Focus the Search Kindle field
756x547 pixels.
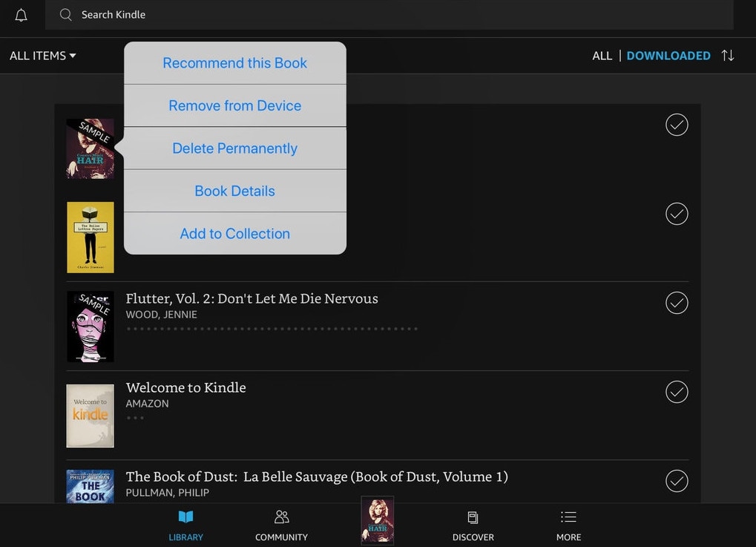389,15
